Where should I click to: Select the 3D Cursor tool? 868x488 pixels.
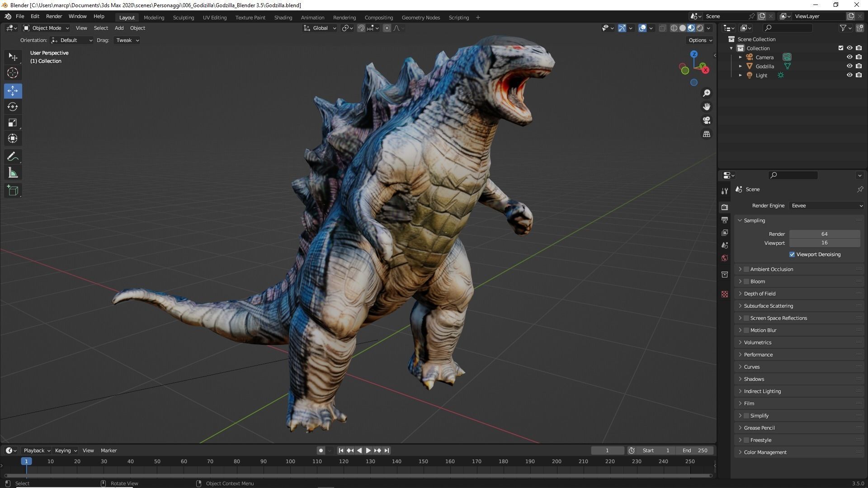point(13,73)
